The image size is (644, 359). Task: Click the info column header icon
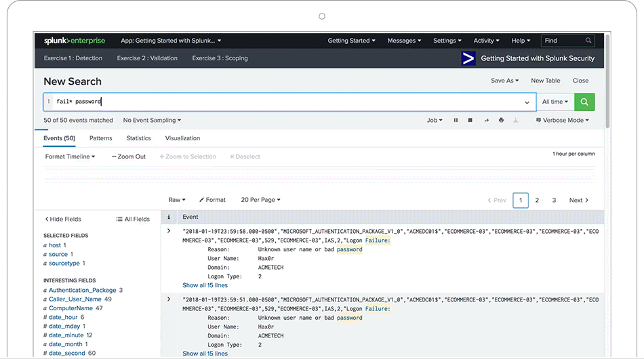[169, 217]
